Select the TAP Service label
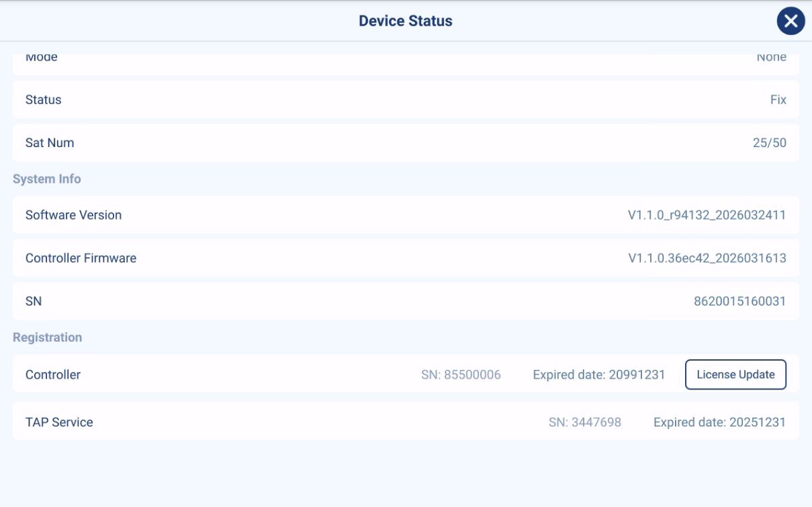The width and height of the screenshot is (812, 507). click(59, 422)
